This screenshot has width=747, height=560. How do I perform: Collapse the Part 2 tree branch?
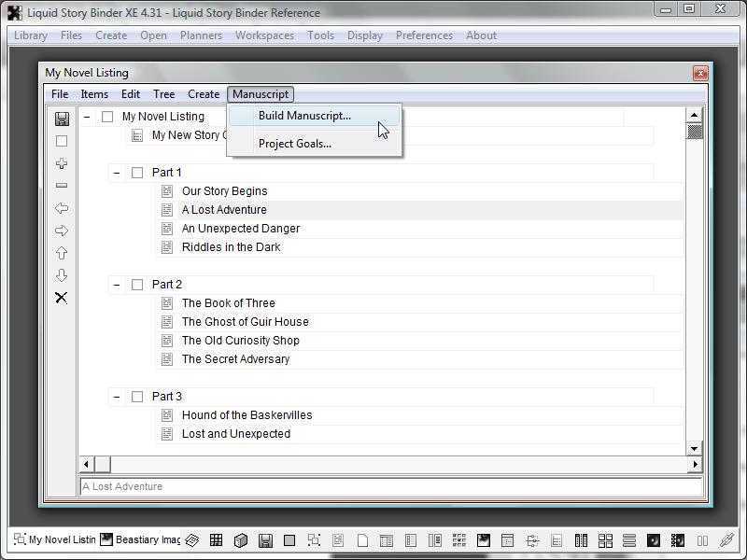point(117,285)
